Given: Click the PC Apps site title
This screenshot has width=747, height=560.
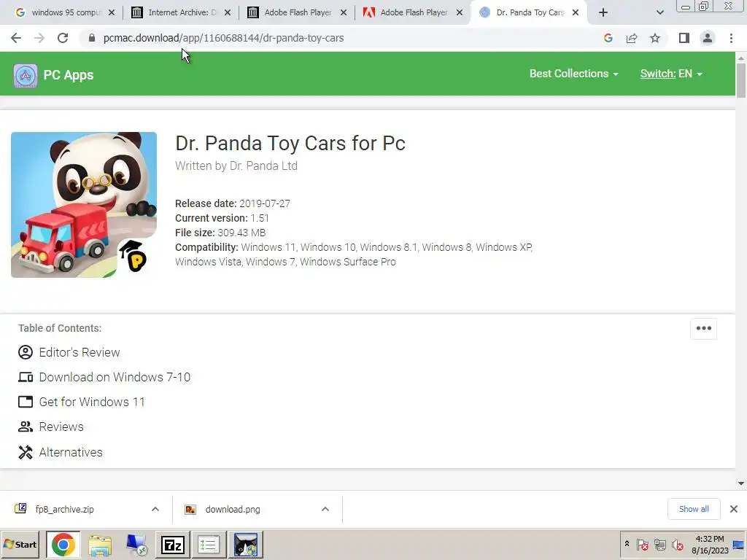Looking at the screenshot, I should tap(68, 75).
